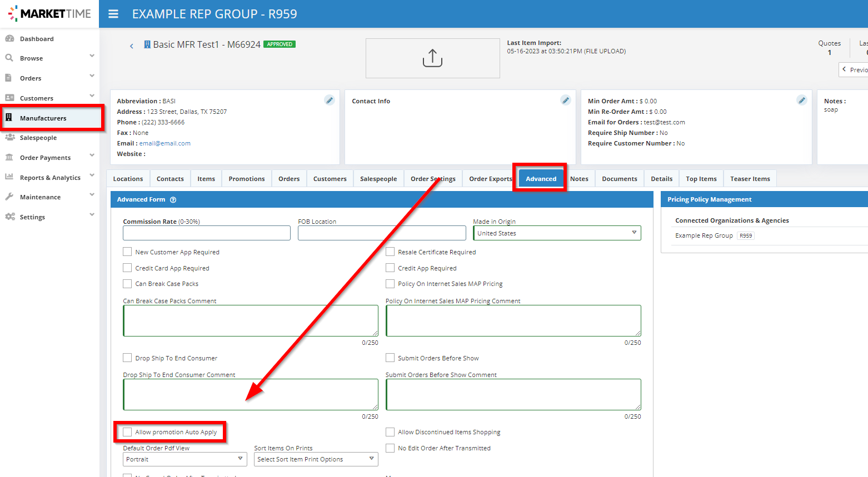Enable Policy On Internet Sales MAP Pricing

(x=390, y=283)
